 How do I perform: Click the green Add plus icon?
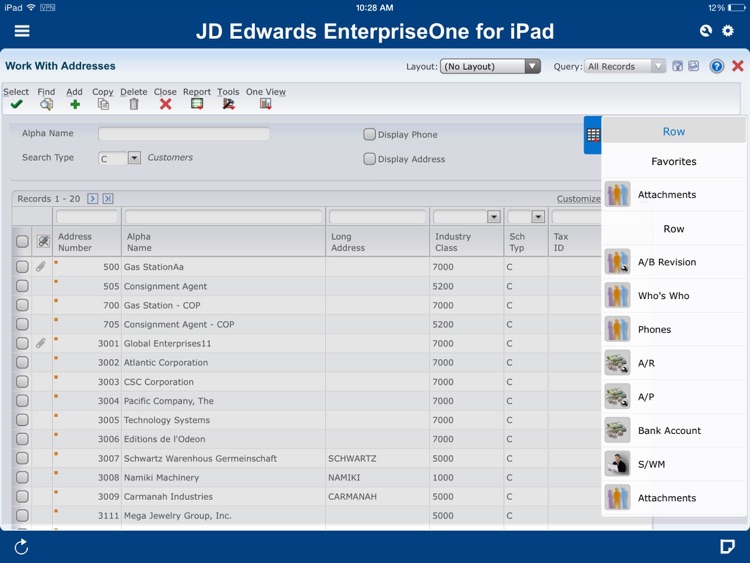[75, 104]
